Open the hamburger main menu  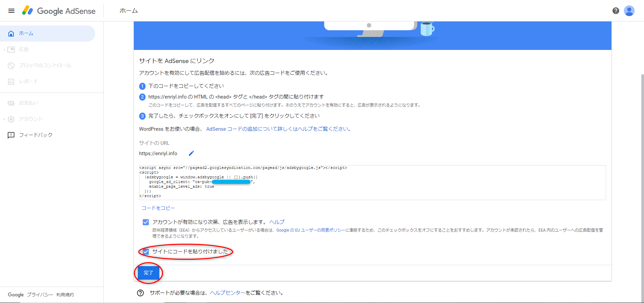(x=11, y=11)
